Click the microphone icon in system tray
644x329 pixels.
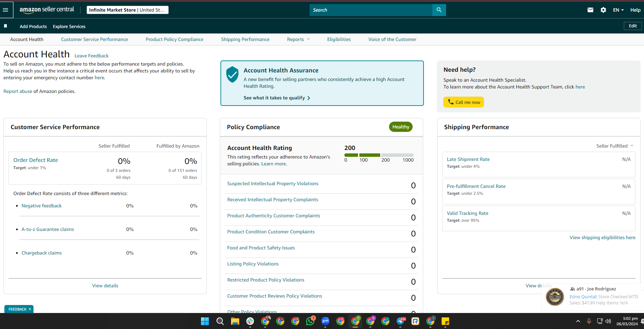click(x=589, y=321)
